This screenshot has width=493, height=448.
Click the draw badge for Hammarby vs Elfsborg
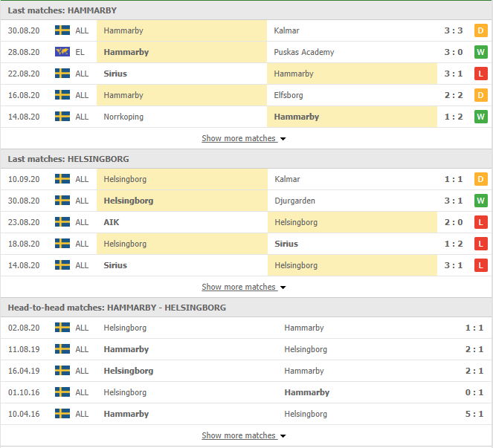tap(481, 95)
